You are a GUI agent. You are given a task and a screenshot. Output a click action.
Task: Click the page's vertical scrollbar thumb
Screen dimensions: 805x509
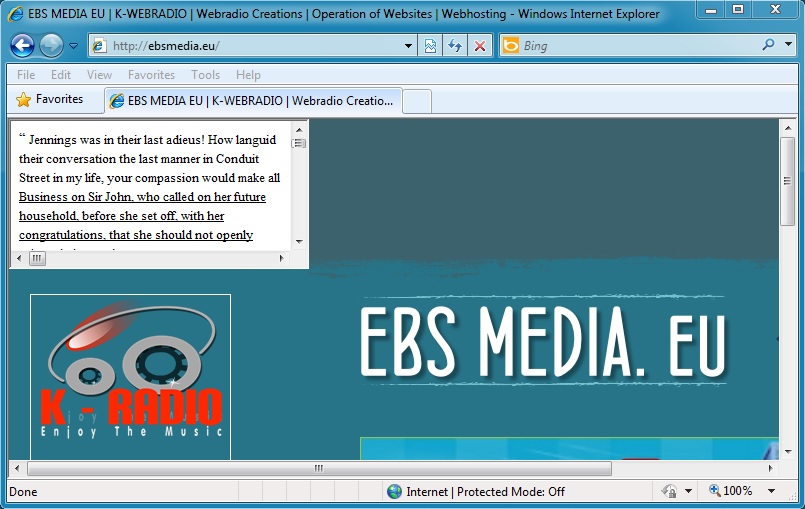[788, 181]
